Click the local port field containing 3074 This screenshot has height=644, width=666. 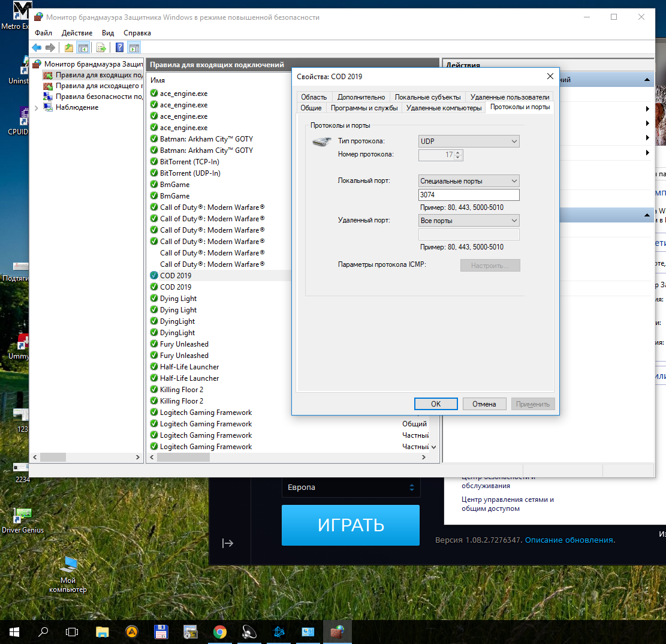[469, 194]
